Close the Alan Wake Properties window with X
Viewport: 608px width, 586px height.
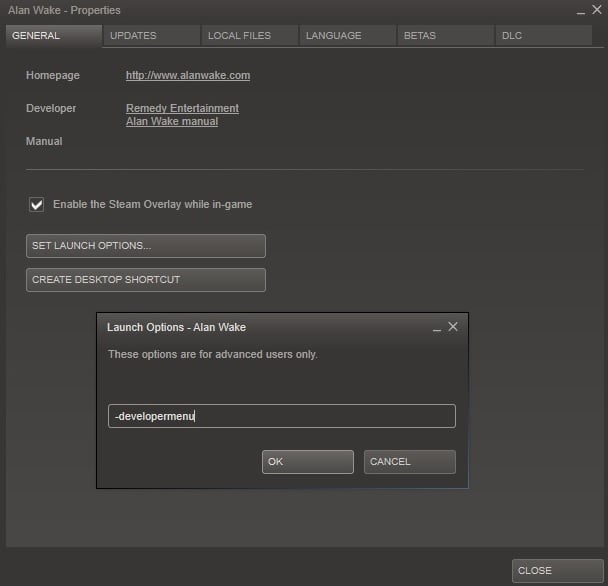pos(597,9)
